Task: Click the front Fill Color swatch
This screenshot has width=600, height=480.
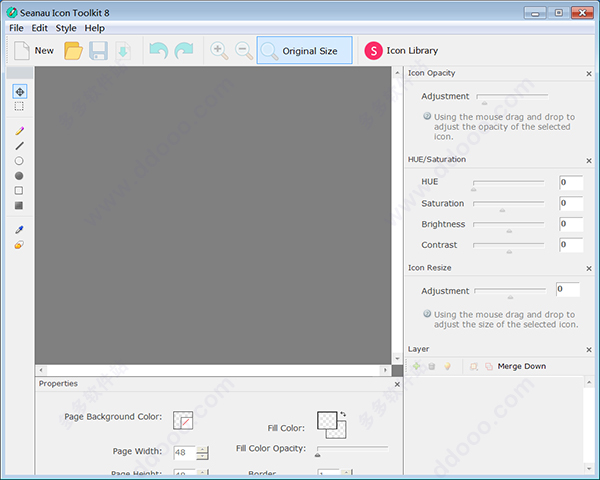Action: [x=327, y=420]
